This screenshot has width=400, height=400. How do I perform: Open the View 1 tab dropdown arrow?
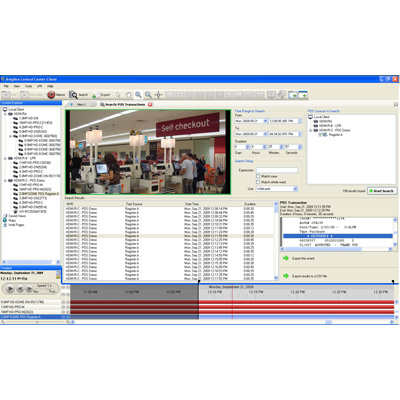72,104
